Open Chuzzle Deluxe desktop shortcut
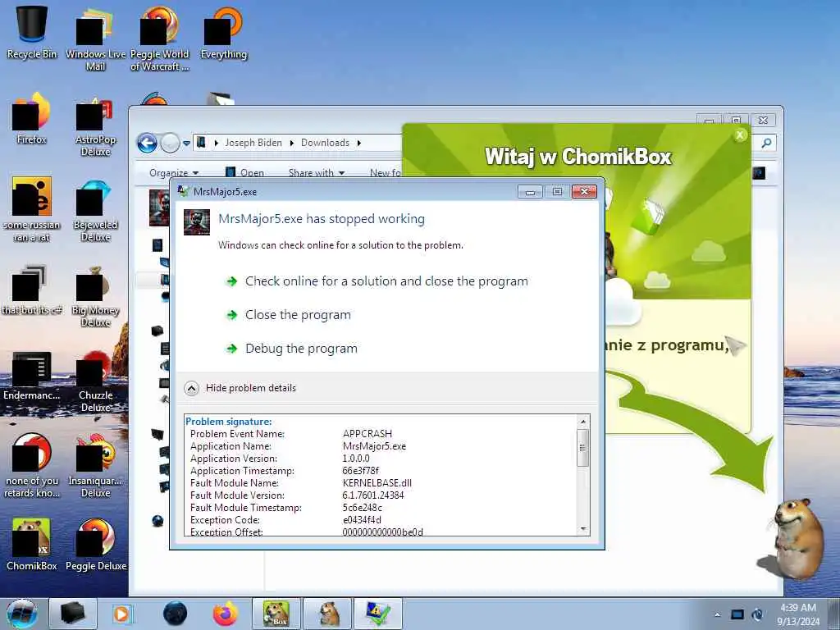 [95, 381]
